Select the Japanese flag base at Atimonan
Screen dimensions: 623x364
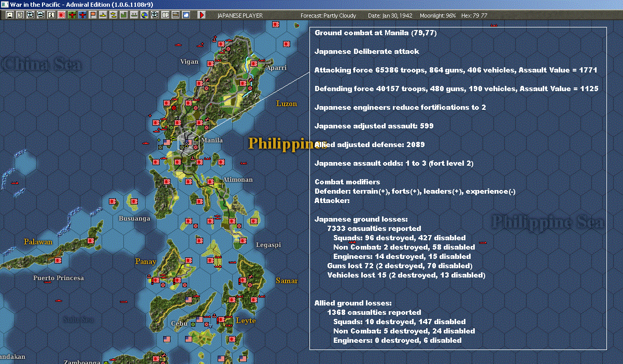pyautogui.click(x=210, y=182)
